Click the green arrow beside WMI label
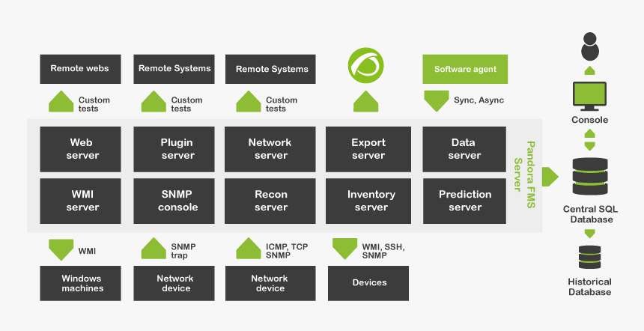This screenshot has width=644, height=331. [x=61, y=249]
